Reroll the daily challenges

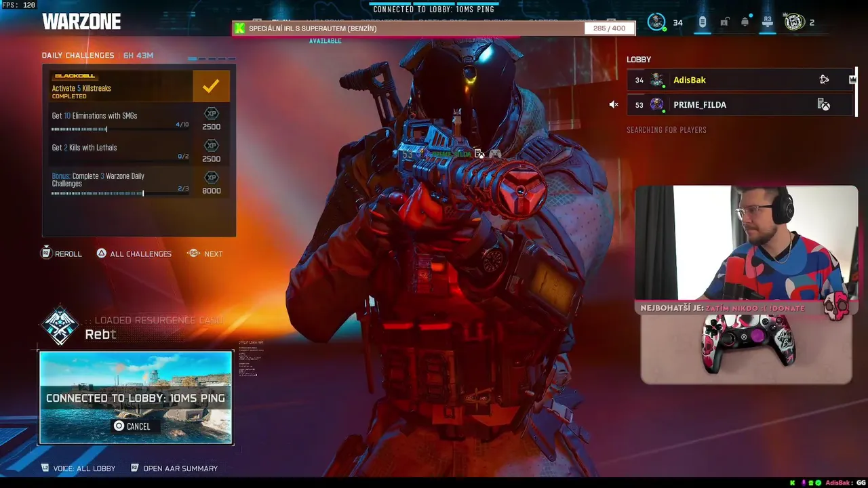[62, 253]
